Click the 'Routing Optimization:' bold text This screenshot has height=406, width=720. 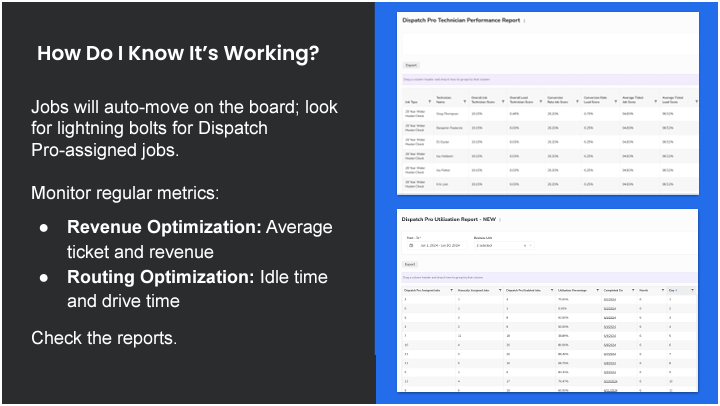[x=160, y=277]
